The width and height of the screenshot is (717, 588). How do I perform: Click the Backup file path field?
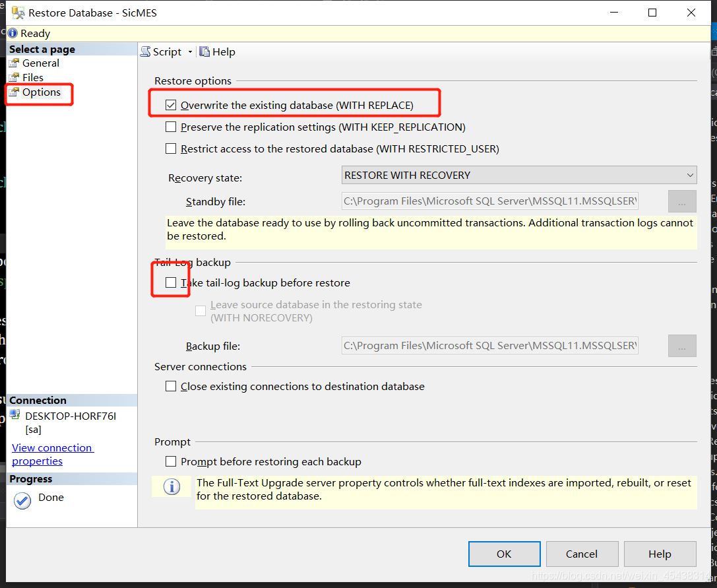point(489,346)
